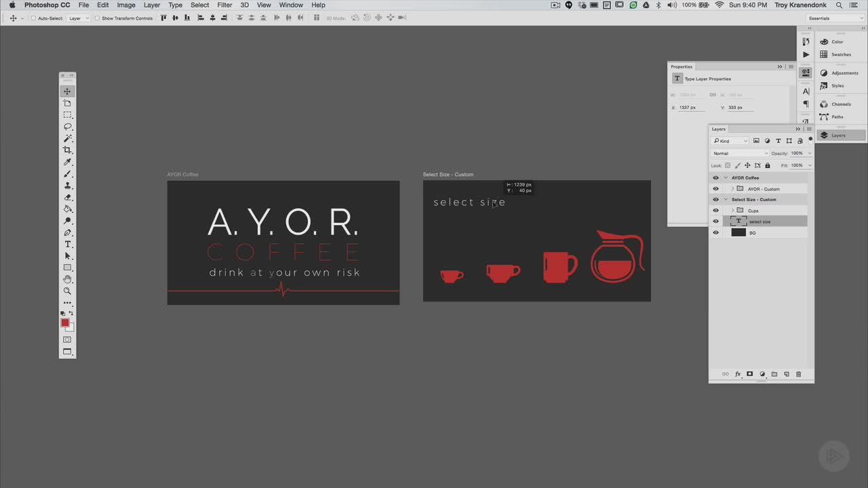Click New adjustment layer icon
Viewport: 868px width, 488px height.
click(x=762, y=374)
